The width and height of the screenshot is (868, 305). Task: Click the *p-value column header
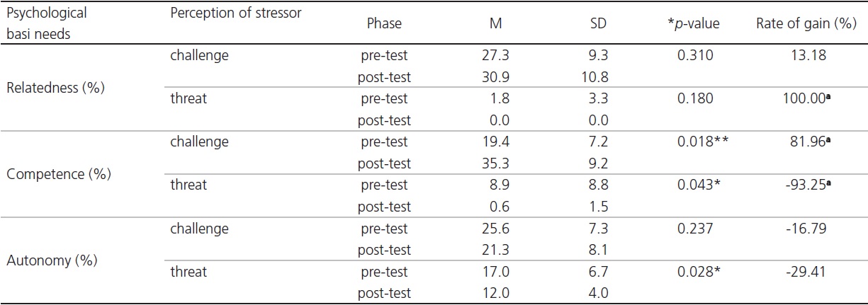(694, 23)
